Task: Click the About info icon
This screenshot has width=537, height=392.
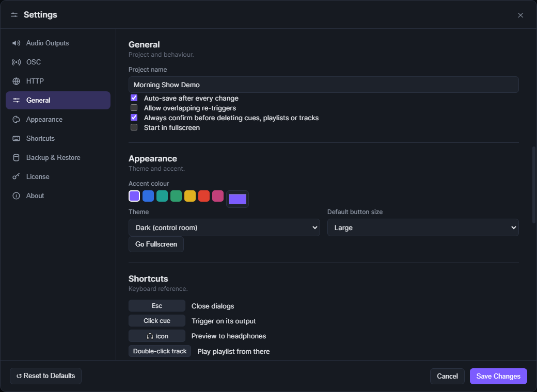Action: pyautogui.click(x=16, y=195)
